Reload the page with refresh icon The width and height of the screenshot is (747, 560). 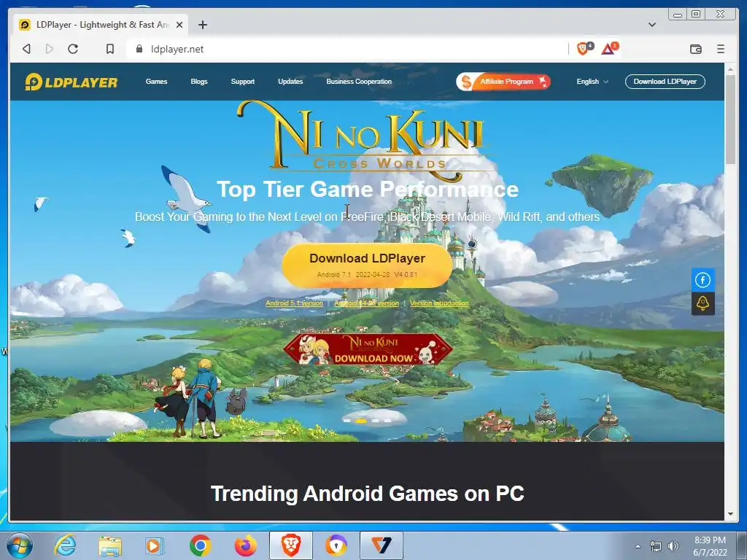click(73, 49)
